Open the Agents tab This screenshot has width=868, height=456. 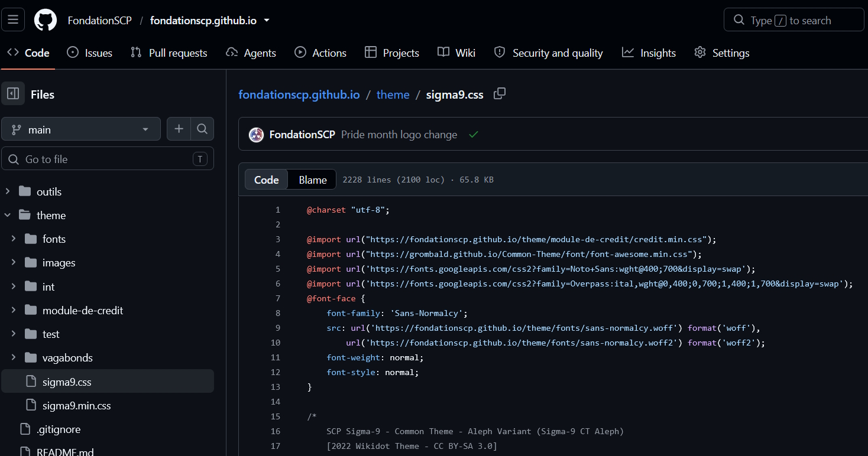(251, 53)
